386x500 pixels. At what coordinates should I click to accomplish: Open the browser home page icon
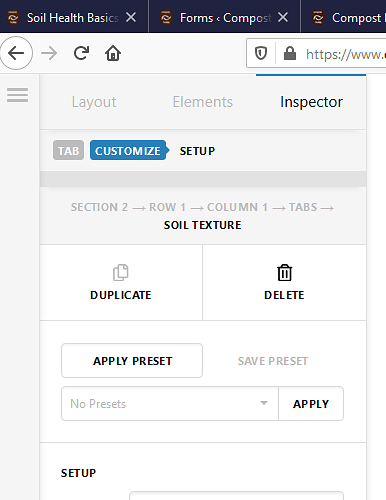[x=113, y=53]
